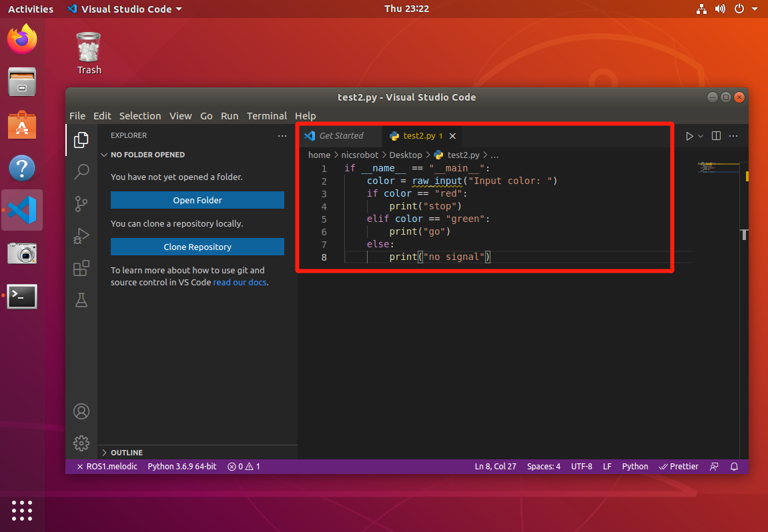Open the Help menu

305,116
